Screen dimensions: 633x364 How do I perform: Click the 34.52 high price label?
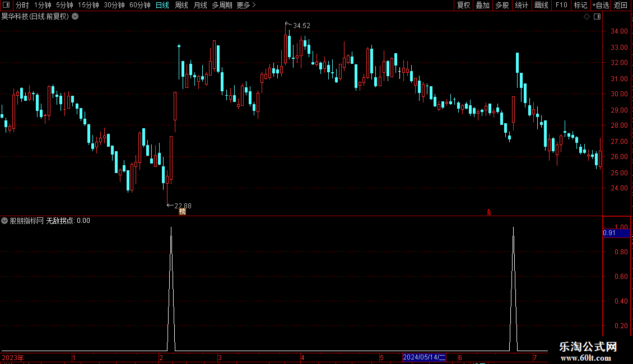point(301,25)
